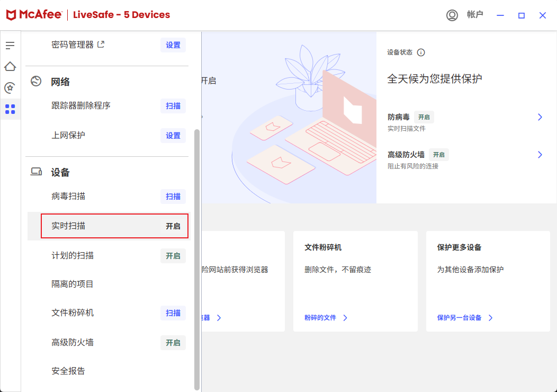Open external link icon next to 密码管理器
The height and width of the screenshot is (392, 557).
[101, 44]
